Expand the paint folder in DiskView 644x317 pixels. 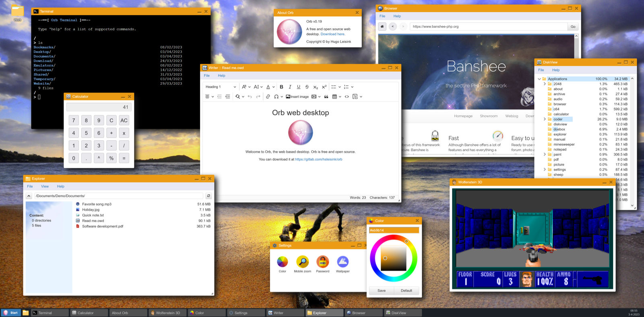point(545,155)
